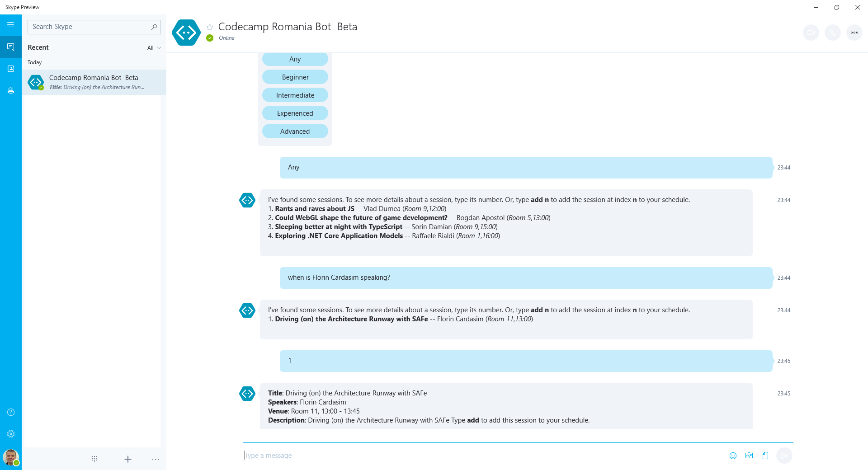
Task: Select the Codecamp Romania Bot conversation
Action: (x=94, y=82)
